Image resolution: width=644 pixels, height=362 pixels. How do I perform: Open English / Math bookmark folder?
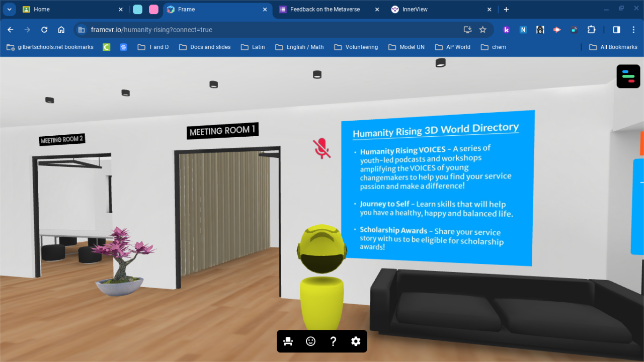[299, 47]
